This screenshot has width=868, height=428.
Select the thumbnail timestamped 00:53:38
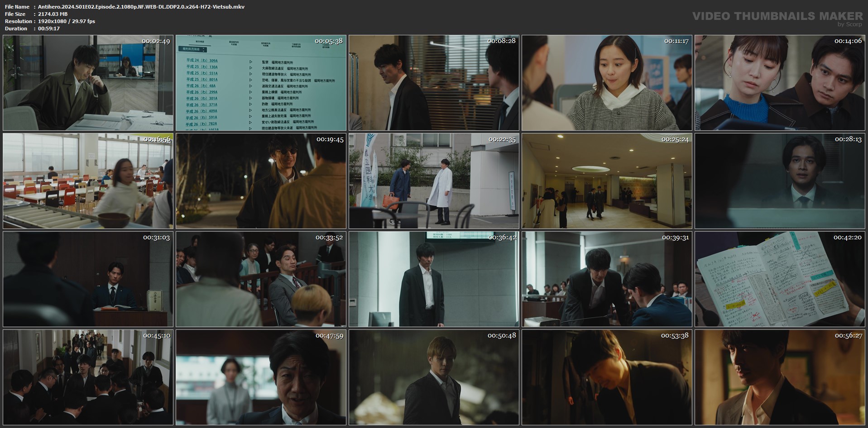click(607, 377)
